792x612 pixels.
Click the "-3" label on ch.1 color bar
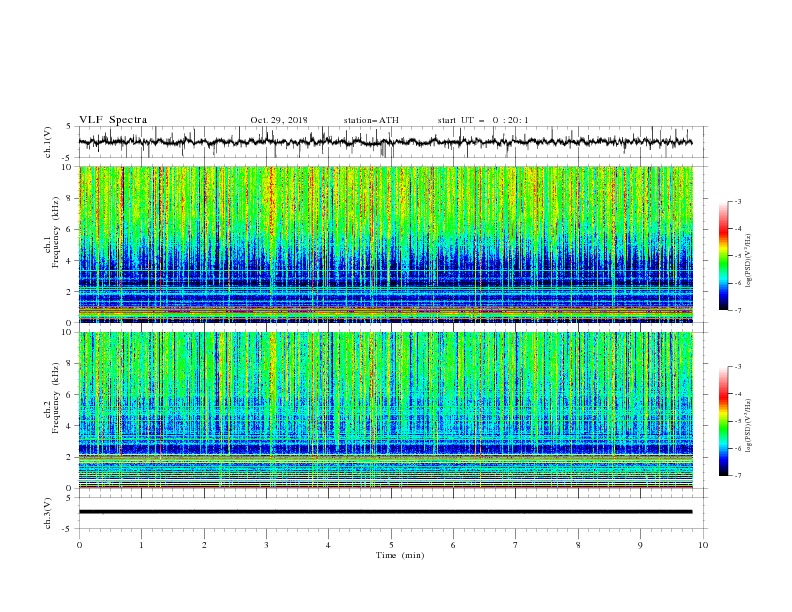(737, 202)
